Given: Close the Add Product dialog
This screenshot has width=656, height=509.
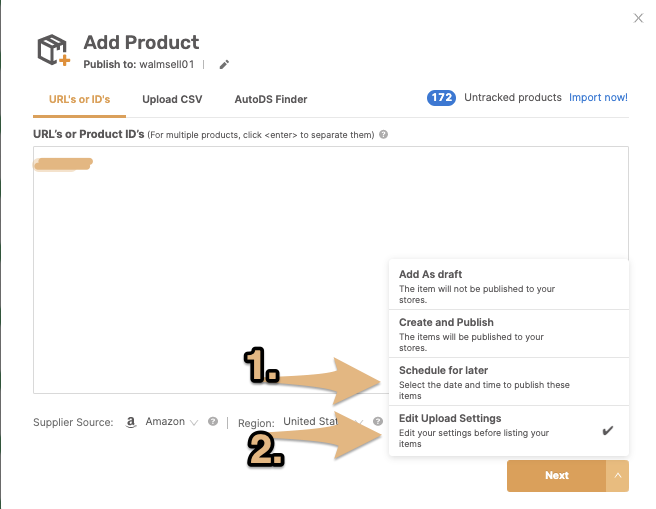Looking at the screenshot, I should point(638,18).
